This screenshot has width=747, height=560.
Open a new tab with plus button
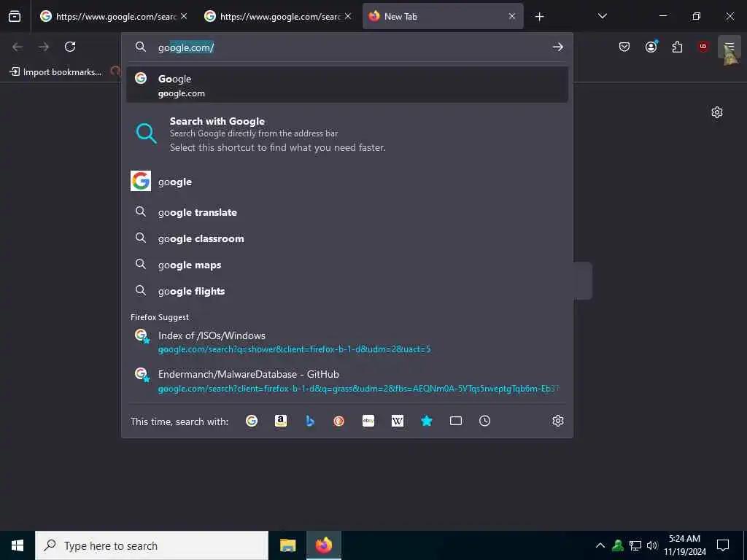click(539, 17)
